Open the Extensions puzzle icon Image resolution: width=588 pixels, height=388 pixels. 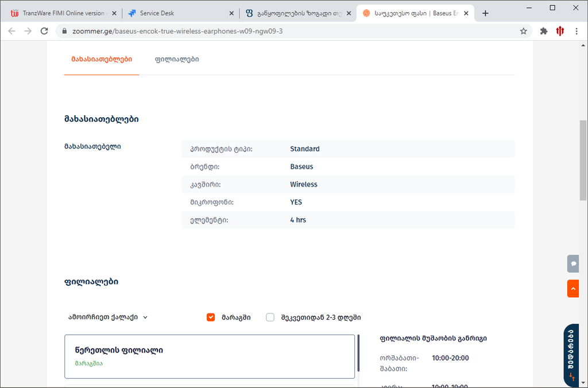(x=544, y=31)
